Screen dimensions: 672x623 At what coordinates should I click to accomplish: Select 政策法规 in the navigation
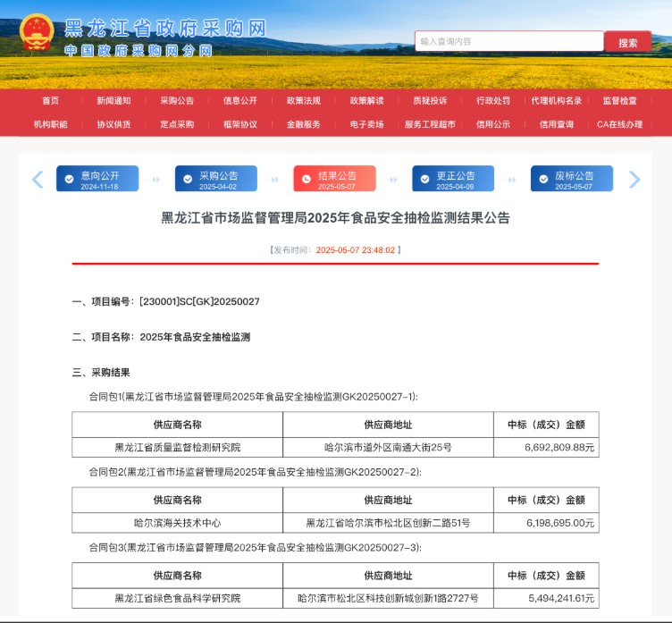click(304, 101)
